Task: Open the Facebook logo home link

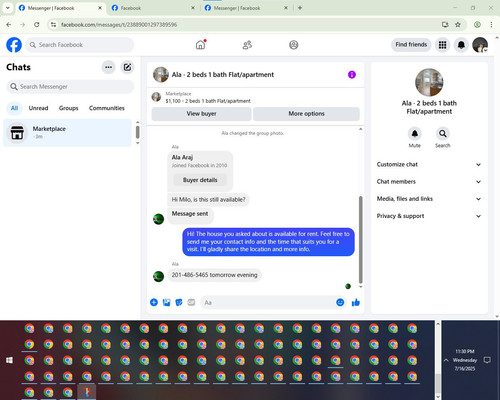Action: 14,45
